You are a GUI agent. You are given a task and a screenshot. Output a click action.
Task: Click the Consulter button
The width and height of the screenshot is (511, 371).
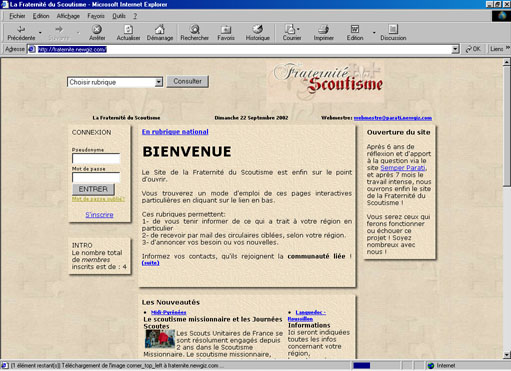(x=187, y=81)
